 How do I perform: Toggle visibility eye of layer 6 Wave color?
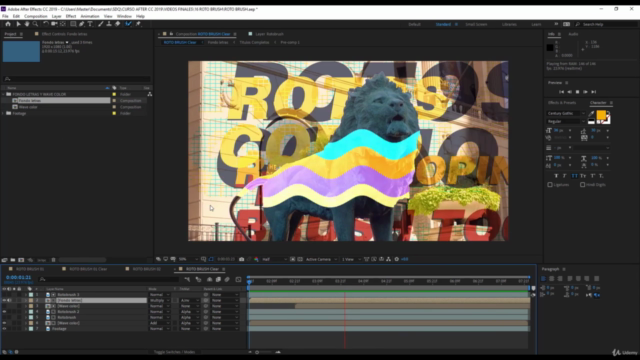click(x=4, y=323)
